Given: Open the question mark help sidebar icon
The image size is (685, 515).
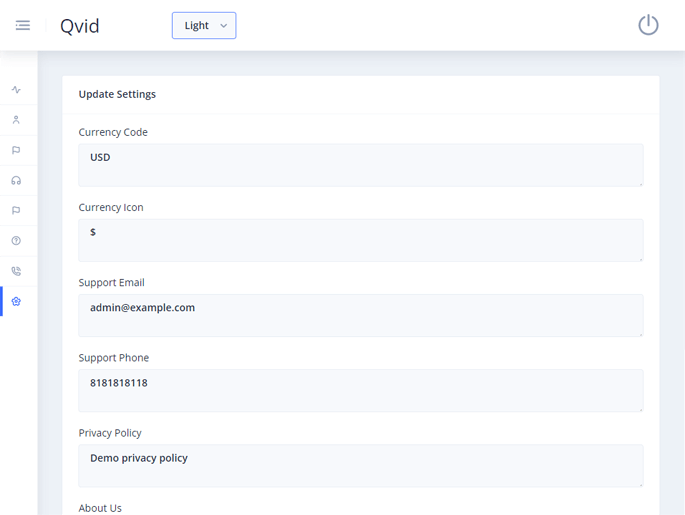Looking at the screenshot, I should (x=16, y=241).
